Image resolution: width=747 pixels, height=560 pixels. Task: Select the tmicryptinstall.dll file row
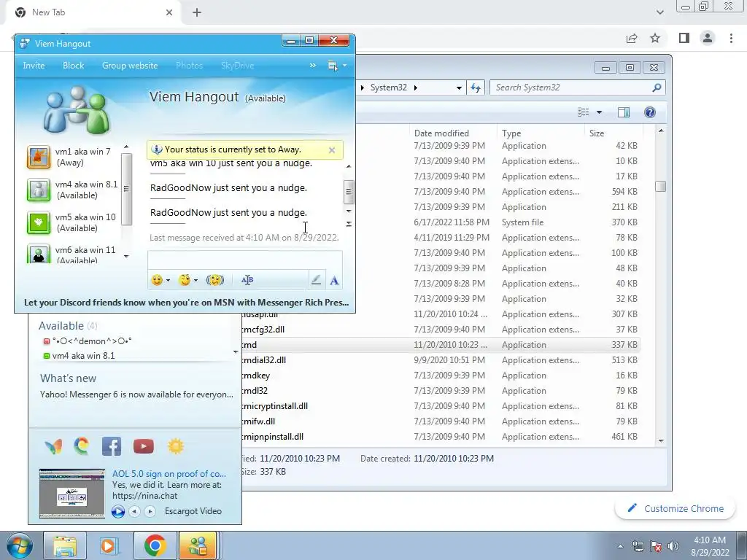coord(441,406)
